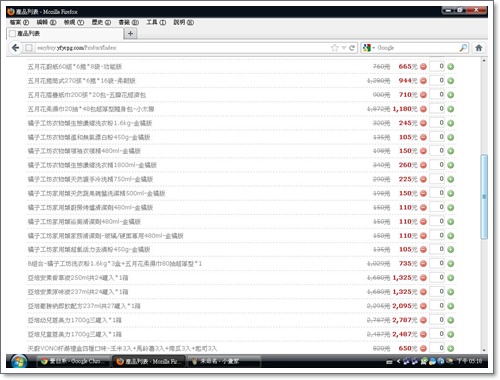Open the 書籤 (B) menu

(x=128, y=22)
